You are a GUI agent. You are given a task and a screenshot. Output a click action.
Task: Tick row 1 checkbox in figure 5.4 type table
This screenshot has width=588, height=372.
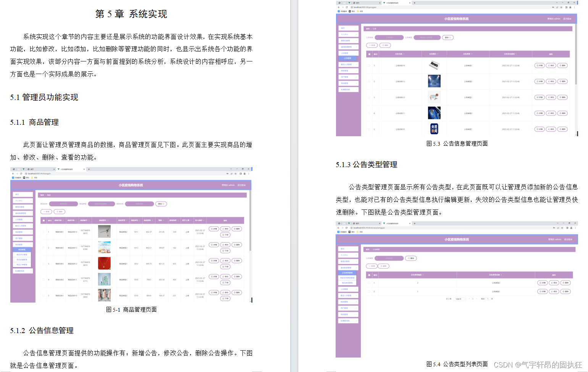(x=369, y=283)
